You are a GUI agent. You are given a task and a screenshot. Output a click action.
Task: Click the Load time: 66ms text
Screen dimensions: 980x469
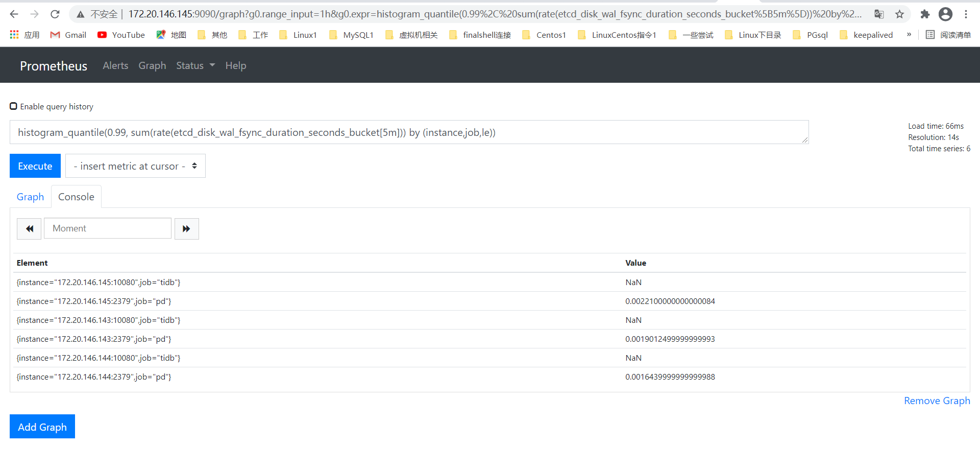pos(936,126)
